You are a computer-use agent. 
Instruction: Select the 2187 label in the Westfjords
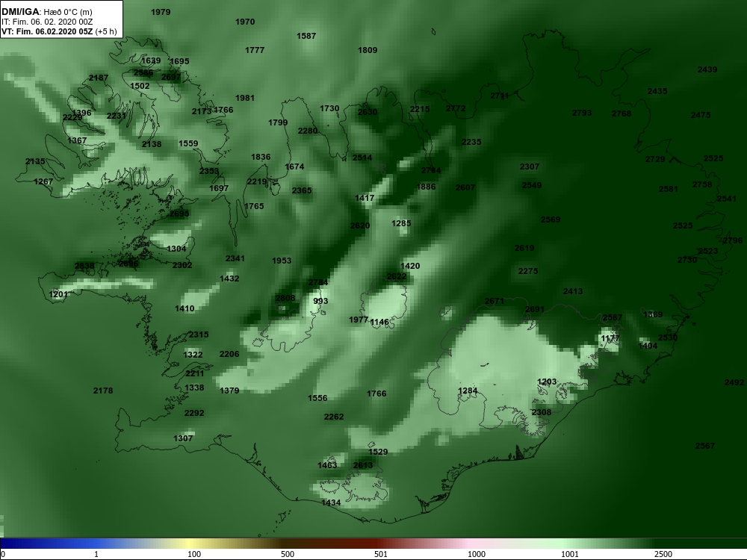[98, 78]
